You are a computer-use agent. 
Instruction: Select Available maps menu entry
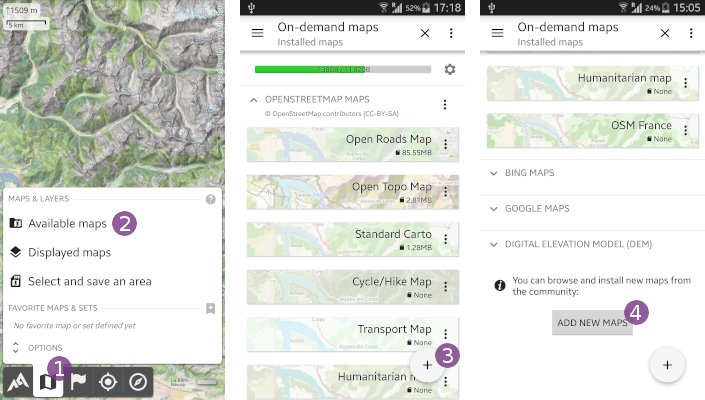[x=58, y=223]
